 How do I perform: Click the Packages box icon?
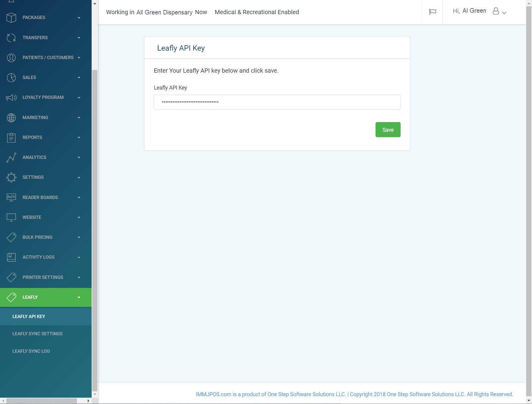click(x=11, y=17)
